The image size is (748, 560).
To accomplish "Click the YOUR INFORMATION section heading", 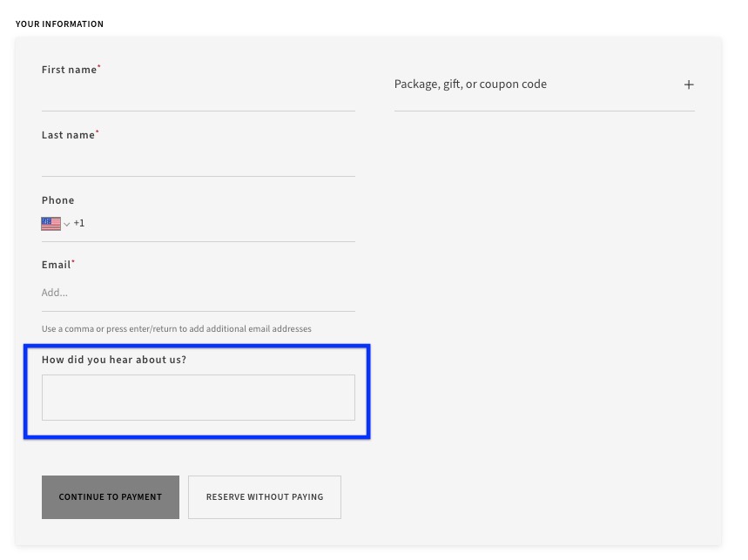I will (x=59, y=24).
